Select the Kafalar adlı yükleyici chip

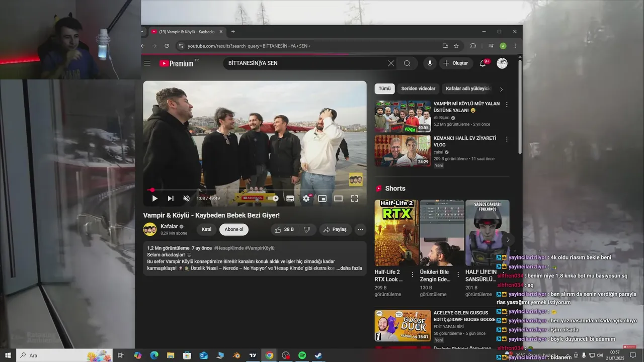468,88
